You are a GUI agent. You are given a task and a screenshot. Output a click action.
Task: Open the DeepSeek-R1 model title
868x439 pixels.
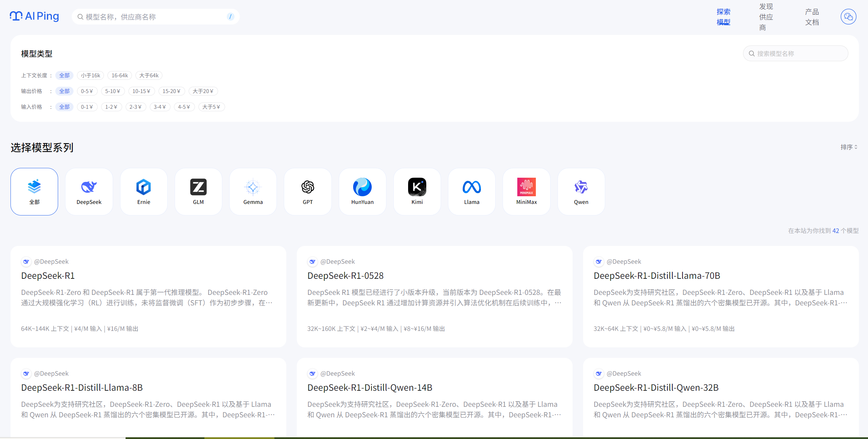tap(48, 276)
